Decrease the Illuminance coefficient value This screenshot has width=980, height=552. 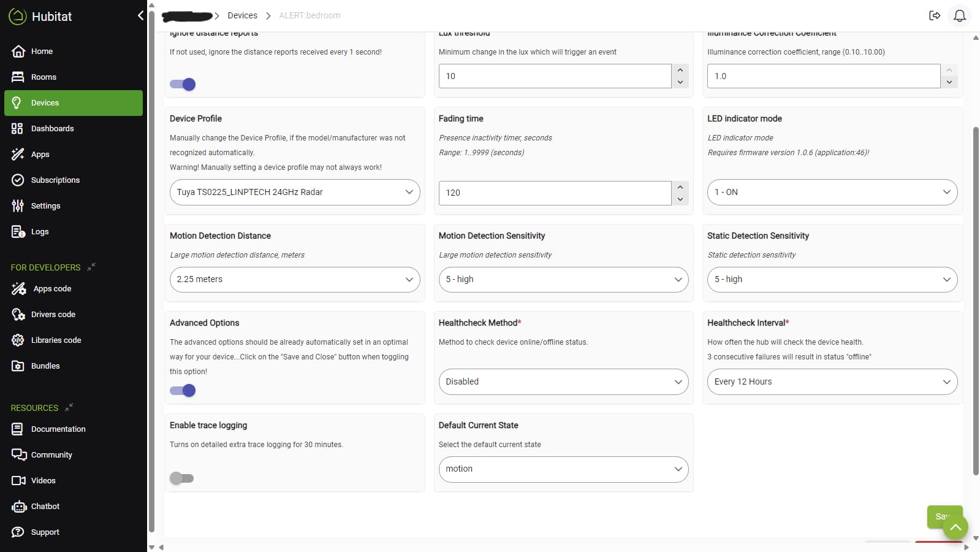949,82
